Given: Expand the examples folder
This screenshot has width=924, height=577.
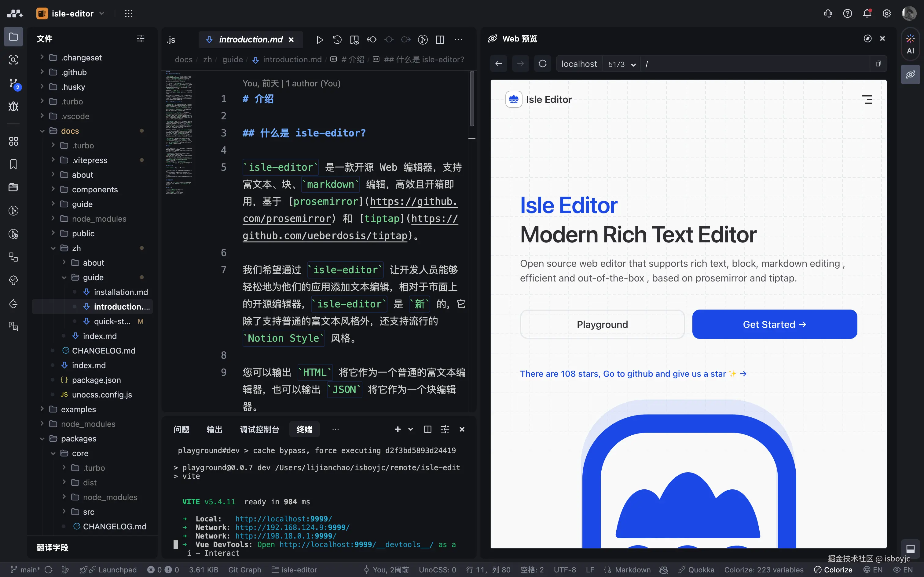Looking at the screenshot, I should pos(78,409).
